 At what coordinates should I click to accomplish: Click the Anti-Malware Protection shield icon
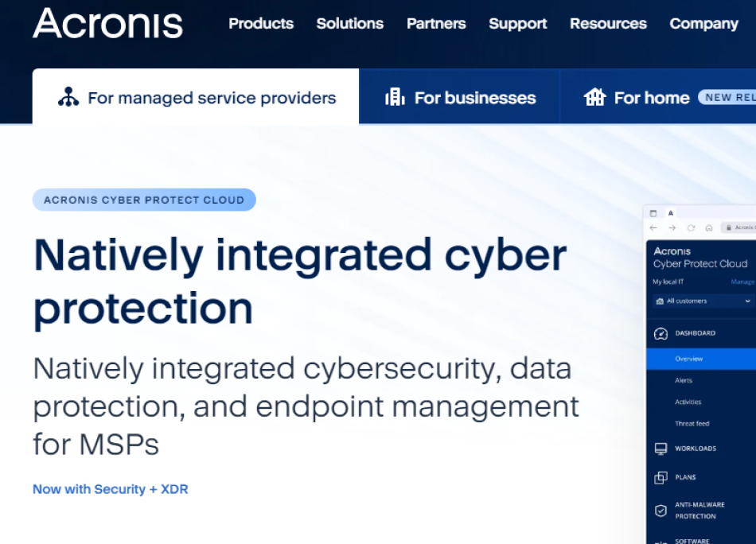(x=661, y=511)
